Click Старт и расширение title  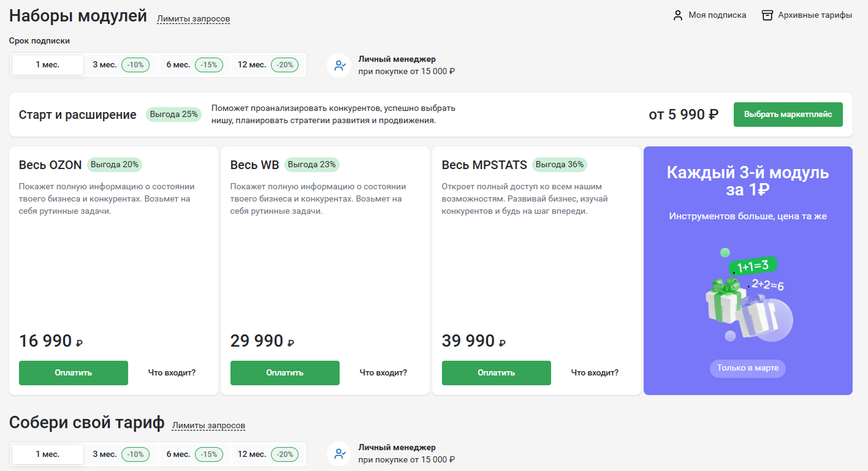click(78, 115)
